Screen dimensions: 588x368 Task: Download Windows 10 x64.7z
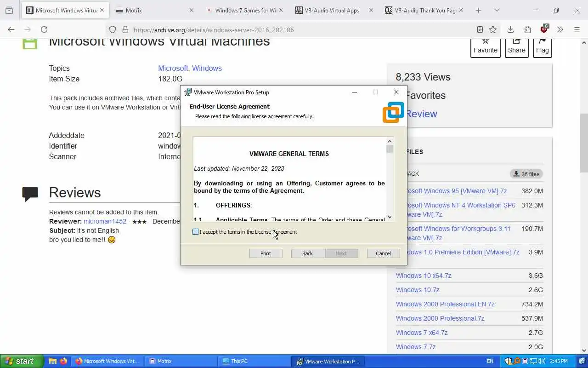tap(424, 276)
